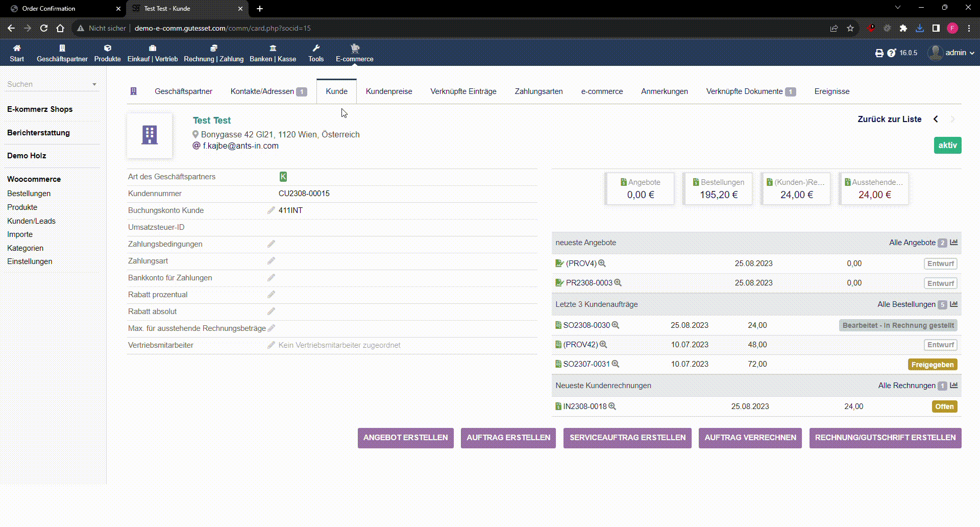980x527 pixels.
Task: Click SERVICEAUFTRAG ERSTELLEN button
Action: pos(628,438)
